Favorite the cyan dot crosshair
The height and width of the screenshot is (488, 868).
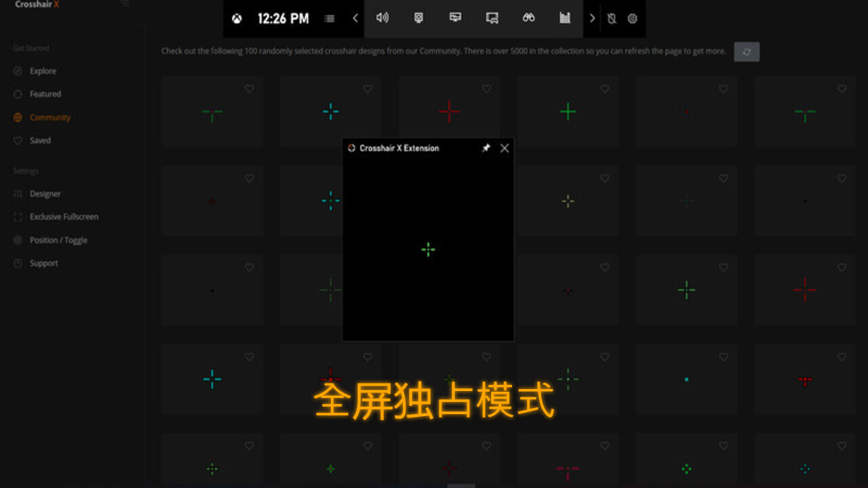click(723, 357)
